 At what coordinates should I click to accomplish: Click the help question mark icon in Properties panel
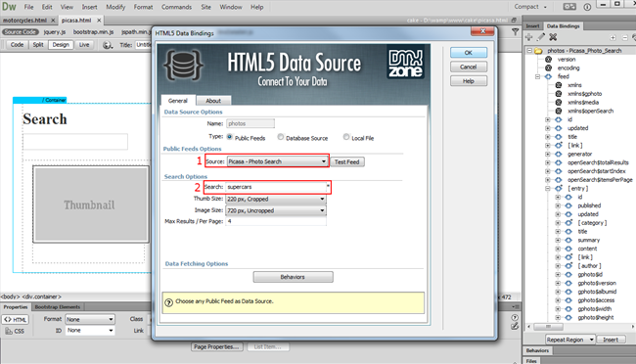pos(515,318)
